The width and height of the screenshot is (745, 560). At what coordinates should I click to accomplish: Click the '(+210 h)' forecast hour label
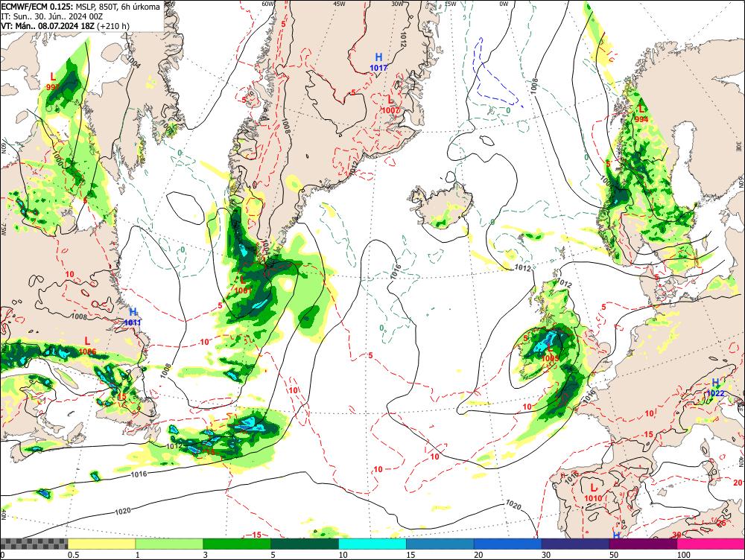[x=112, y=25]
